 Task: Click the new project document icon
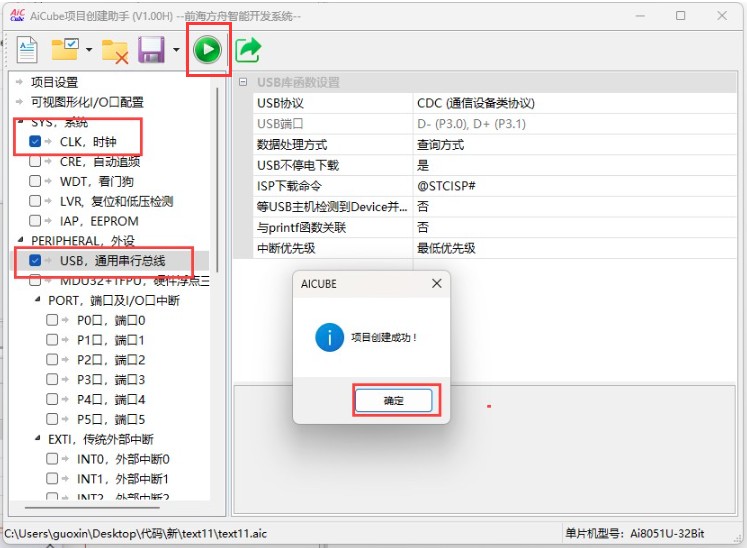27,49
